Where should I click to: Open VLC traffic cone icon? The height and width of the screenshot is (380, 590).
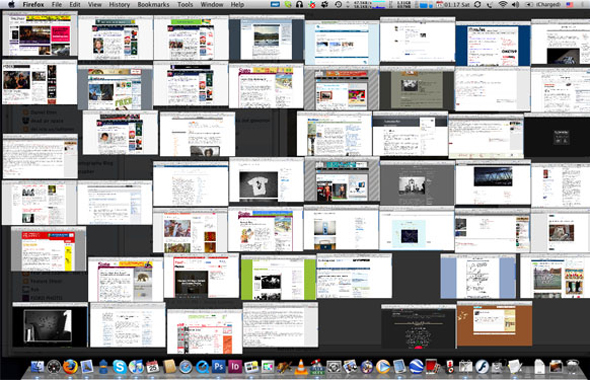click(x=301, y=366)
